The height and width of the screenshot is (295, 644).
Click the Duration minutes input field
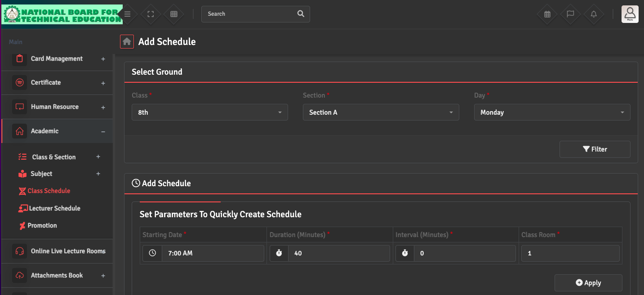coord(338,254)
